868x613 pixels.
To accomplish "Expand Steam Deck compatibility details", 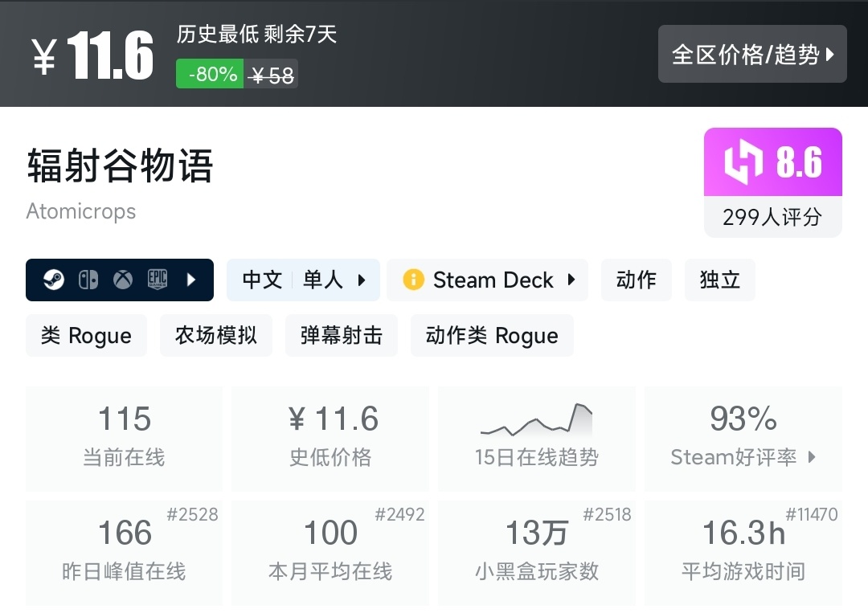I will point(571,280).
